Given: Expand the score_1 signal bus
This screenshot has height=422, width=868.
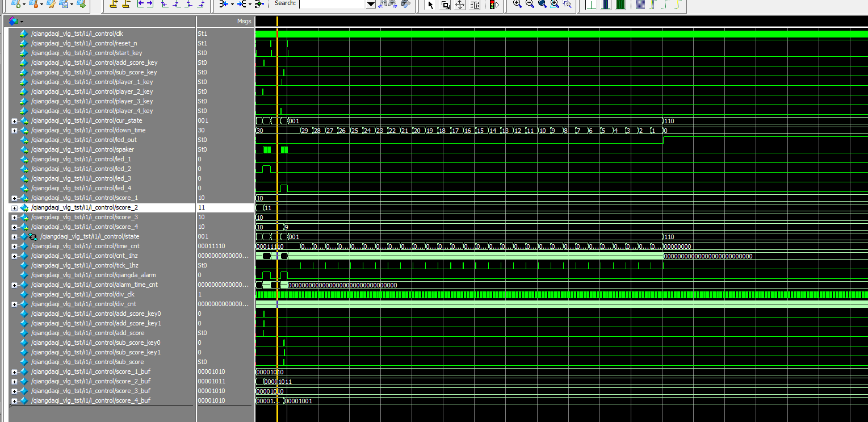Looking at the screenshot, I should (14, 198).
